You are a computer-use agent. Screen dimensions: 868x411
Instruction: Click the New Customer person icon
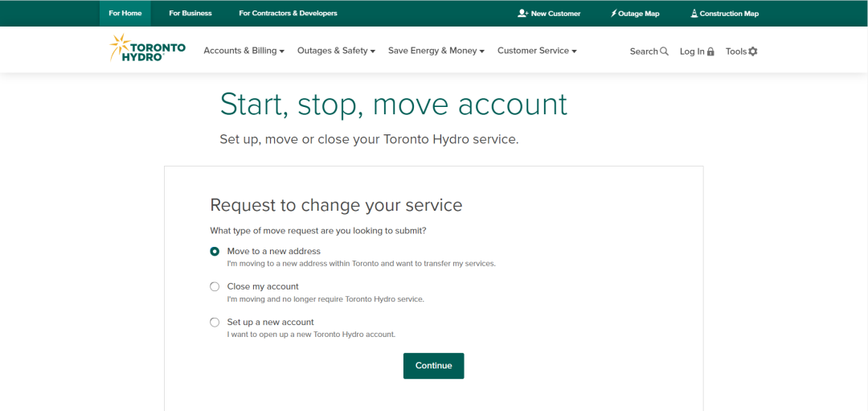coord(522,14)
